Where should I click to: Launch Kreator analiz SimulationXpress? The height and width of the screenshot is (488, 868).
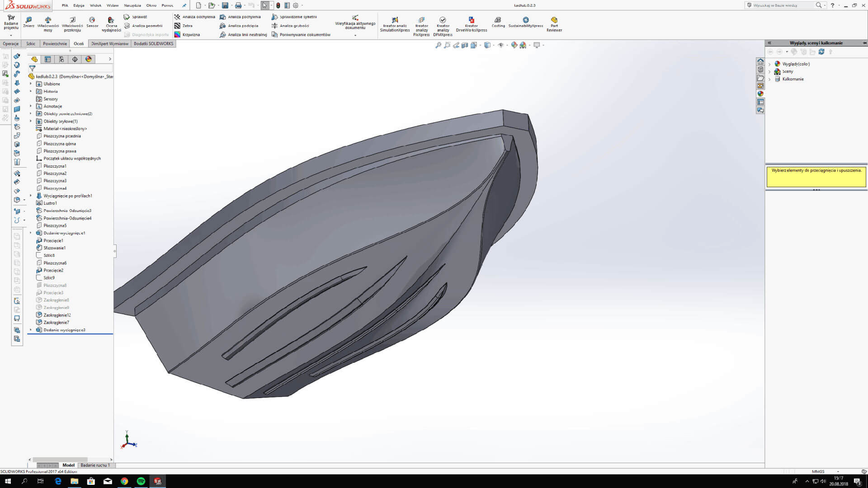[x=395, y=24]
